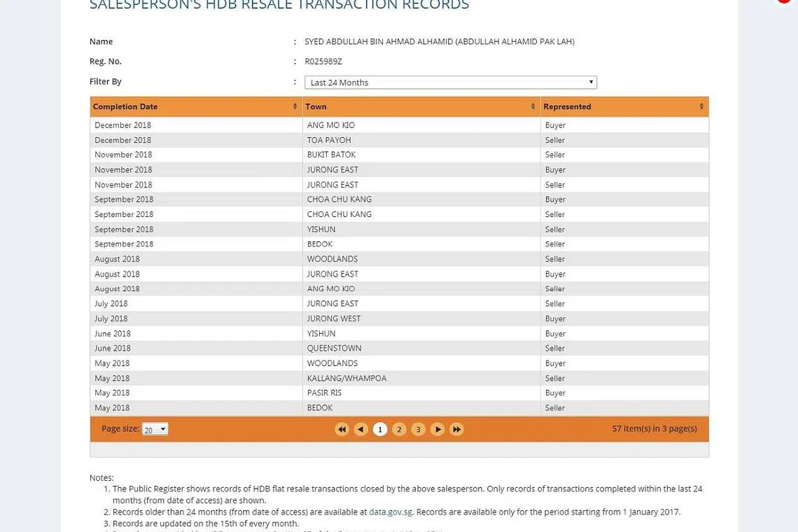The image size is (798, 532).
Task: Go to previous page of records
Action: (360, 429)
